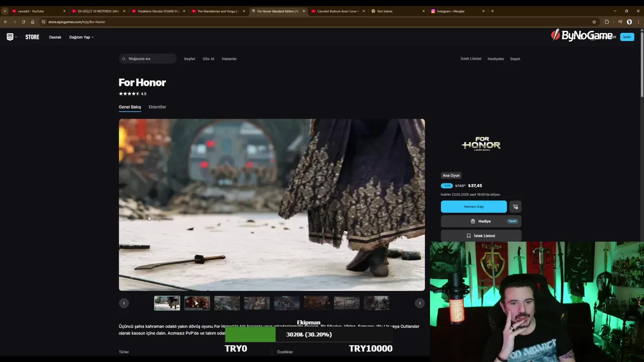This screenshot has width=644, height=362.
Task: Click the address bar URL
Action: 76,22
